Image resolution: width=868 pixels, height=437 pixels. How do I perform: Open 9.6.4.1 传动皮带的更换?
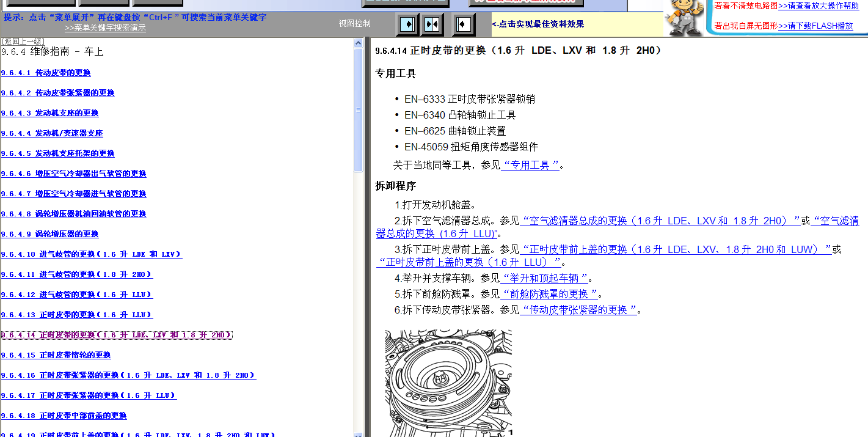(x=46, y=73)
